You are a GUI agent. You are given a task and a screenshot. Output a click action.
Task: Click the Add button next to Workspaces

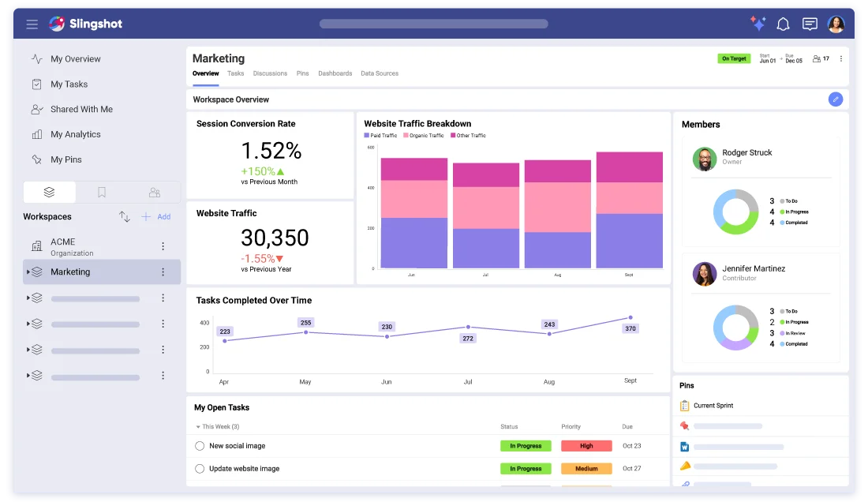(156, 216)
